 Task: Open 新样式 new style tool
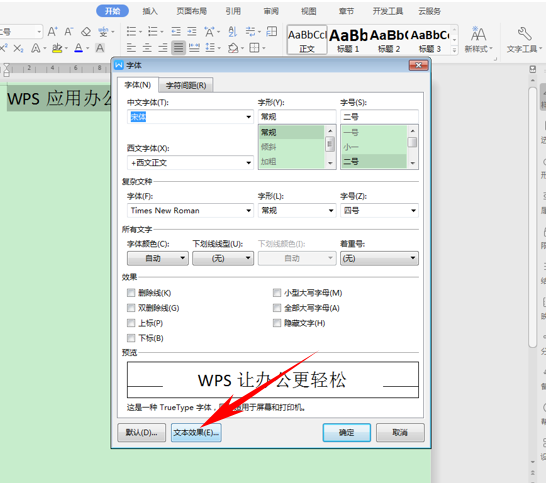pos(478,39)
